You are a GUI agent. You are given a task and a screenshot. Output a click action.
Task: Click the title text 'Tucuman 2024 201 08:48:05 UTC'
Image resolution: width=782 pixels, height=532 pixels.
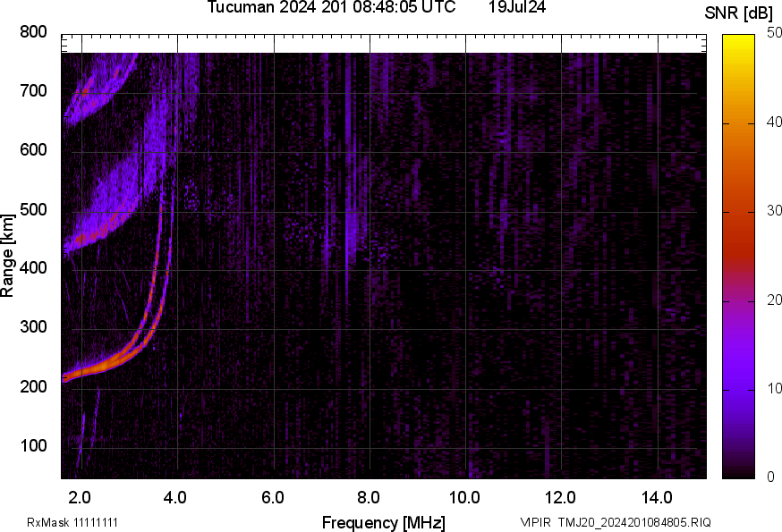tap(331, 7)
